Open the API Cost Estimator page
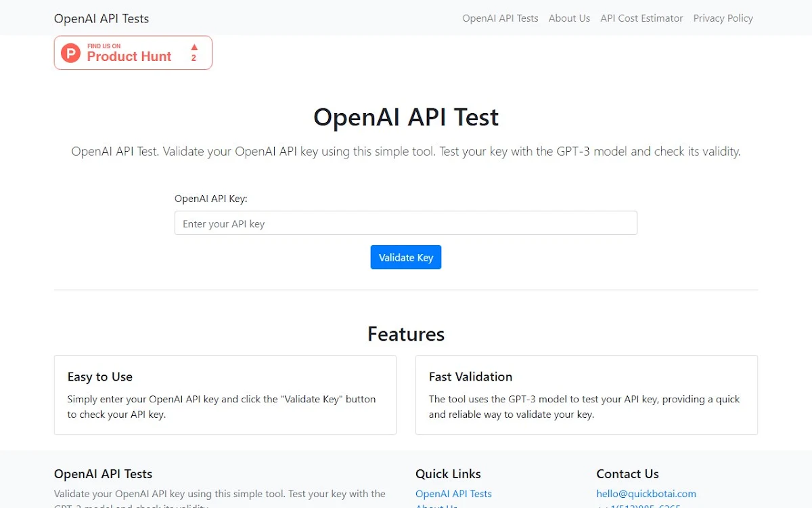The width and height of the screenshot is (812, 508). pyautogui.click(x=641, y=18)
